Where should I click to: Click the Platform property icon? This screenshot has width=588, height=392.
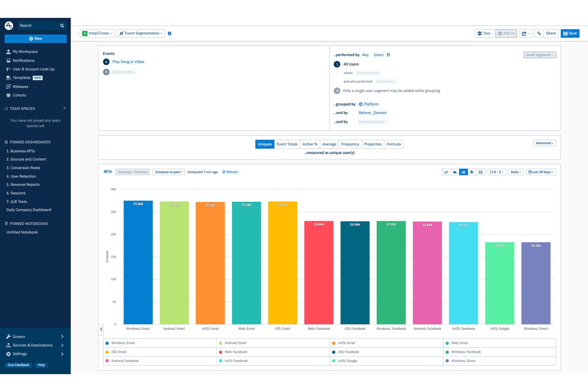pyautogui.click(x=361, y=104)
